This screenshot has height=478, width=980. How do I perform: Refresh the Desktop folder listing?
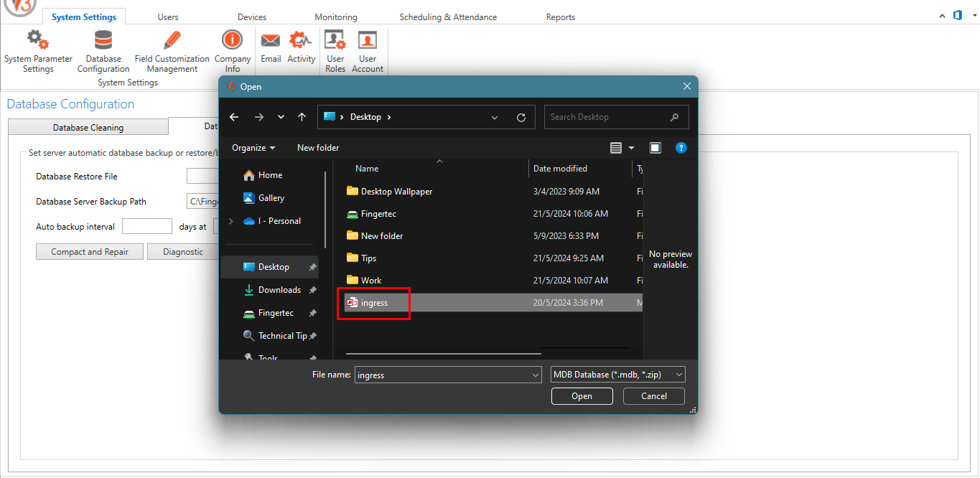521,117
